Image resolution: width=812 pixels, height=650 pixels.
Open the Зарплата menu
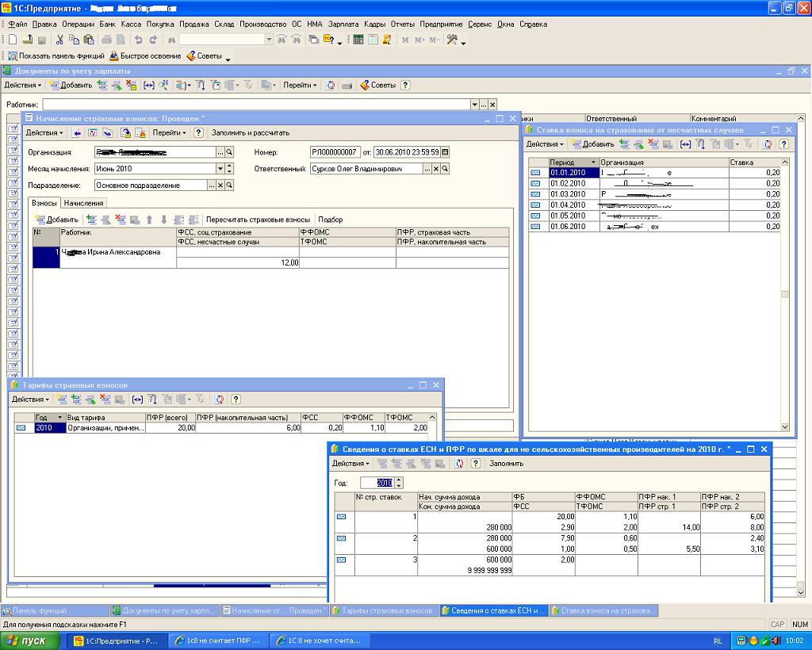tap(342, 24)
